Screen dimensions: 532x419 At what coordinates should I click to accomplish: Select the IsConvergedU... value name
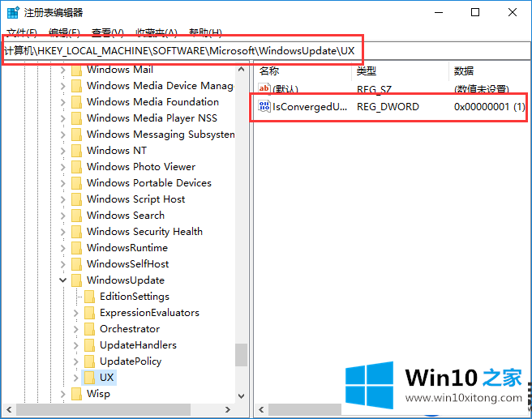click(310, 107)
